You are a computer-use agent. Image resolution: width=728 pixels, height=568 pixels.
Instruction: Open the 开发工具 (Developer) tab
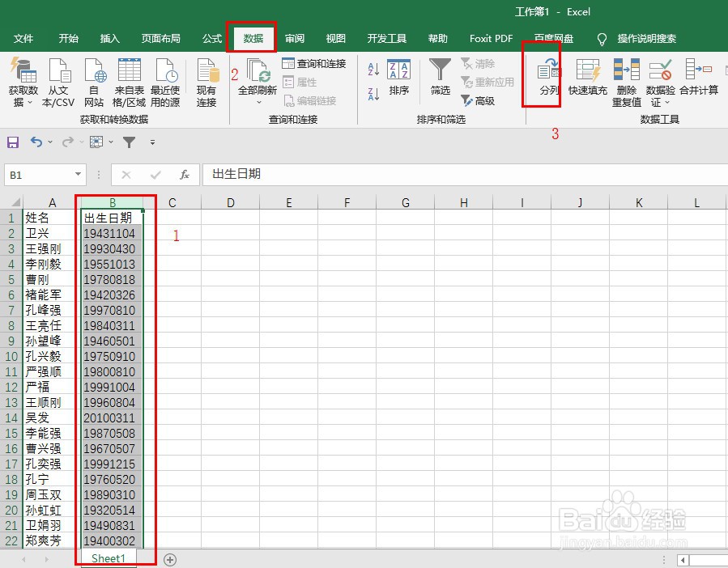pyautogui.click(x=386, y=39)
